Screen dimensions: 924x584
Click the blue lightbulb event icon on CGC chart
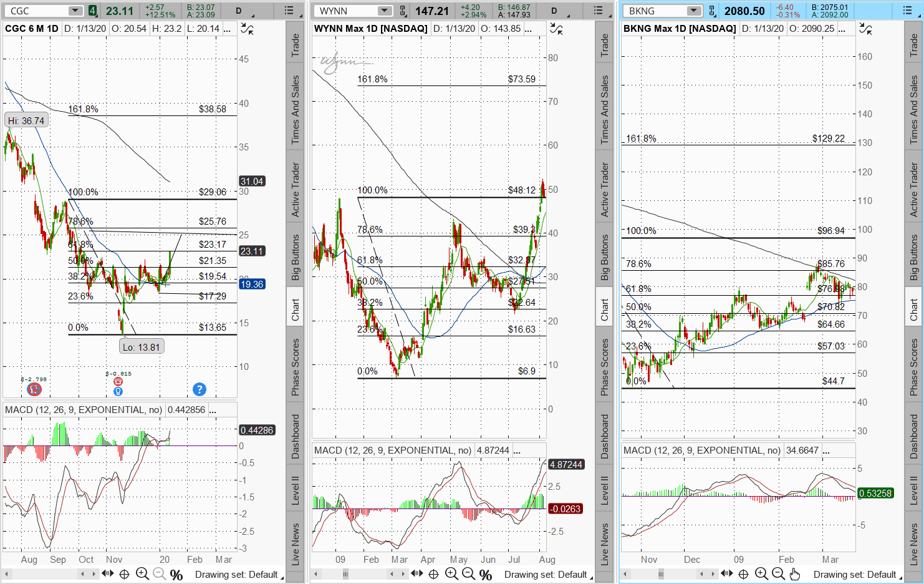click(118, 391)
